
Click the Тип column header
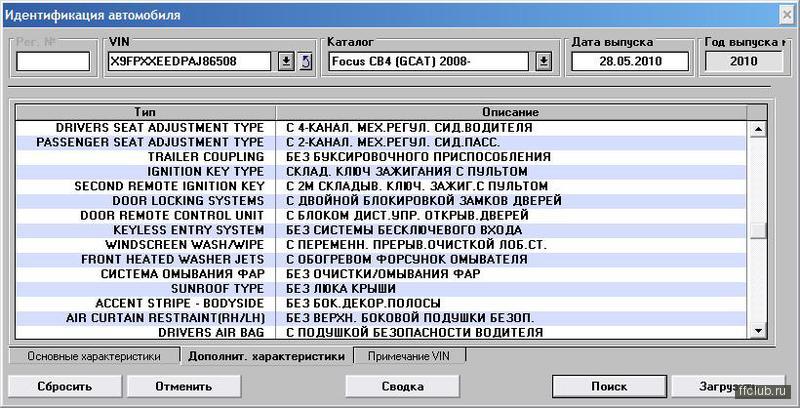[x=145, y=112]
